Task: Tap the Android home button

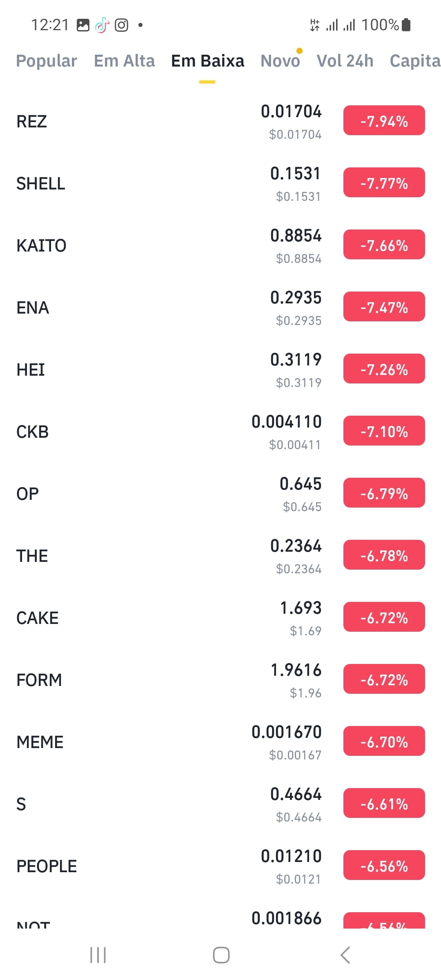Action: (x=221, y=955)
